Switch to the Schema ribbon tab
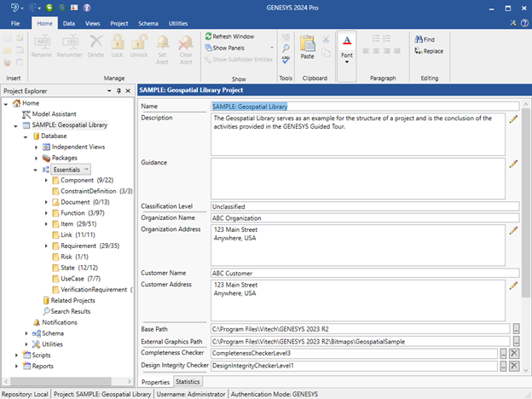Viewport: 532px width, 399px height. tap(148, 23)
